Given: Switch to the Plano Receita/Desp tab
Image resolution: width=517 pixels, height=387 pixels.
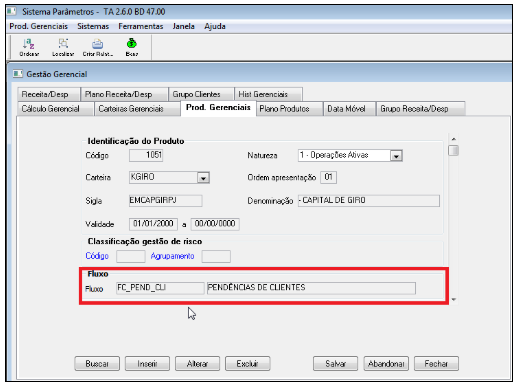Looking at the screenshot, I should (x=124, y=94).
